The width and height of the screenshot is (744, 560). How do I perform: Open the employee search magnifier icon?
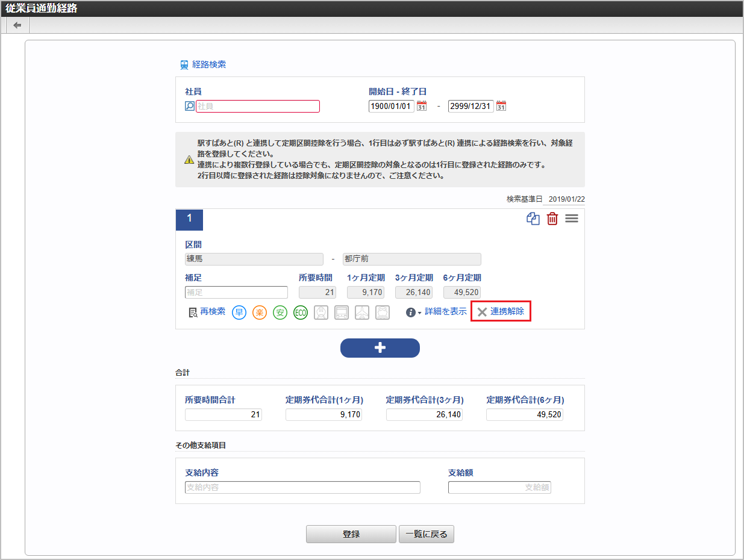(189, 106)
